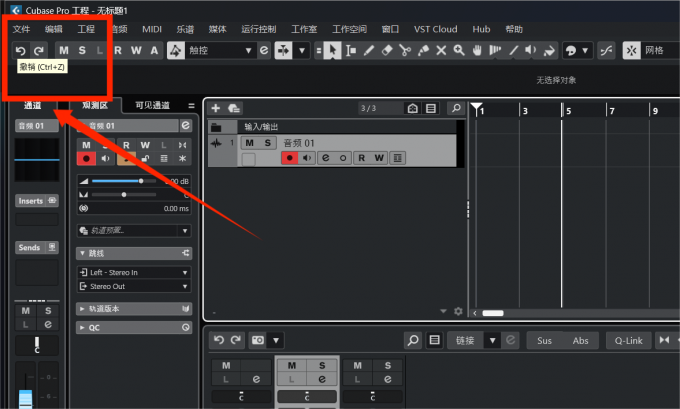Select the Split scissors tool
680x409 pixels.
pos(405,50)
